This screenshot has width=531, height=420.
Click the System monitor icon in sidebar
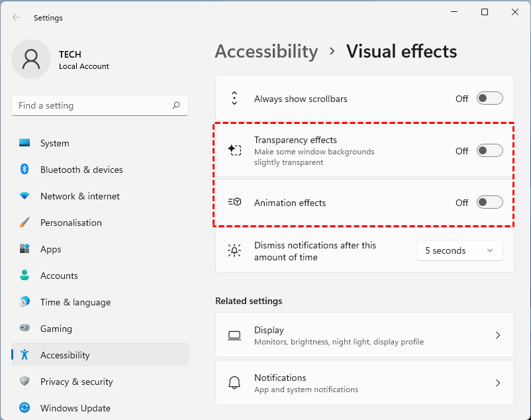(24, 143)
